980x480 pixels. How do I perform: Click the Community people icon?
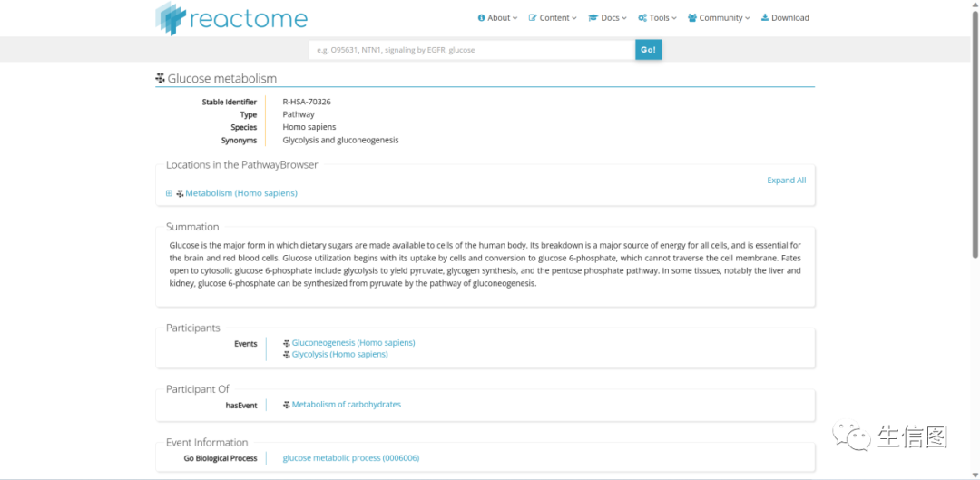click(692, 18)
